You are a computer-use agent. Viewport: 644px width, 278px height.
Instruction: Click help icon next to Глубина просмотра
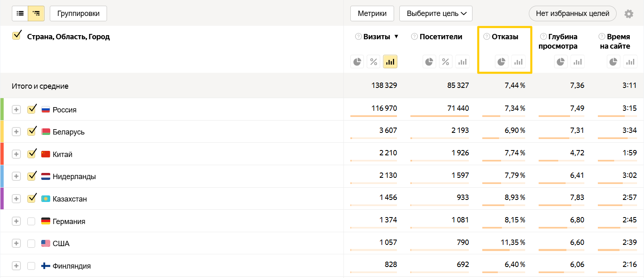click(543, 37)
